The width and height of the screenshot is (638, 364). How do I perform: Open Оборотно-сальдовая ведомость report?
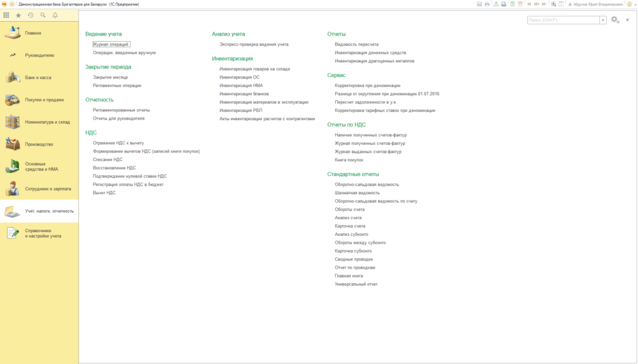tap(366, 184)
